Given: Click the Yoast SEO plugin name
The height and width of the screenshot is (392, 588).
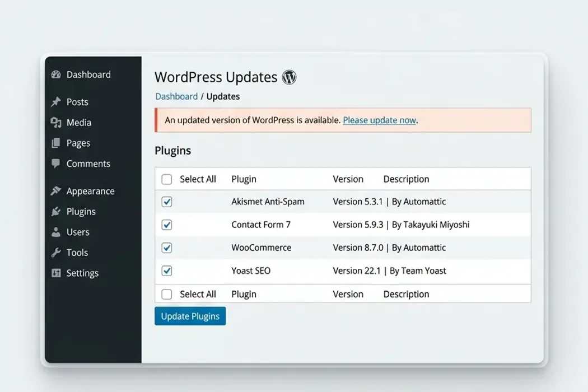Looking at the screenshot, I should [251, 270].
